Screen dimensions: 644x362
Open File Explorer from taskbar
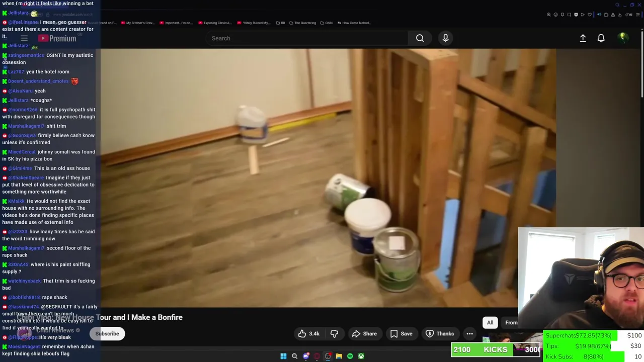(339, 356)
